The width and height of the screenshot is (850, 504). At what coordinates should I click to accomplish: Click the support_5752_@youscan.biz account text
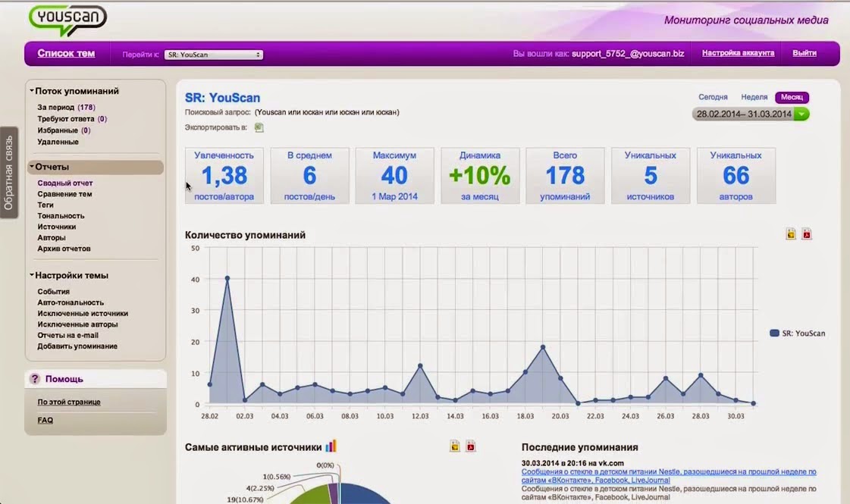click(628, 54)
